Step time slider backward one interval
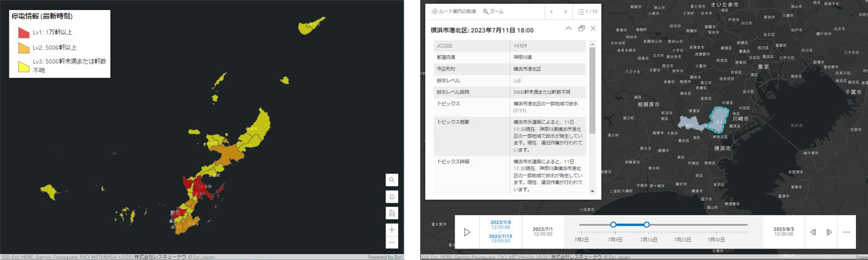This screenshot has height=260, width=868. [x=813, y=232]
